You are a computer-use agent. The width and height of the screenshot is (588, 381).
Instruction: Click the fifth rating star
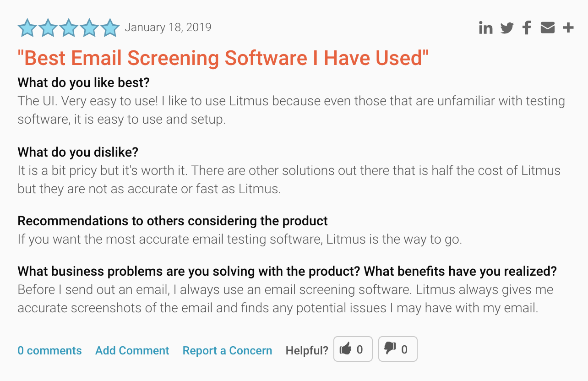(110, 28)
